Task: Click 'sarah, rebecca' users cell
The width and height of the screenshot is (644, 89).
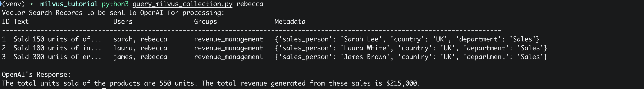Action: click(140, 39)
